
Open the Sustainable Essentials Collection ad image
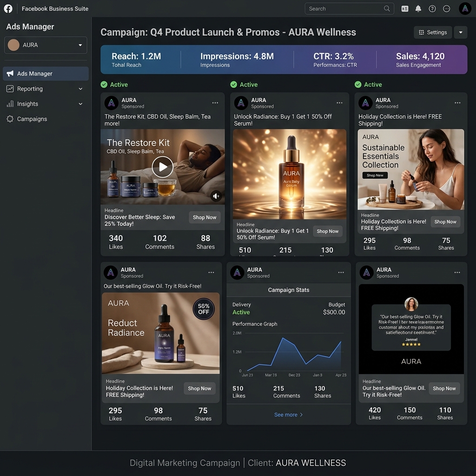click(x=411, y=169)
